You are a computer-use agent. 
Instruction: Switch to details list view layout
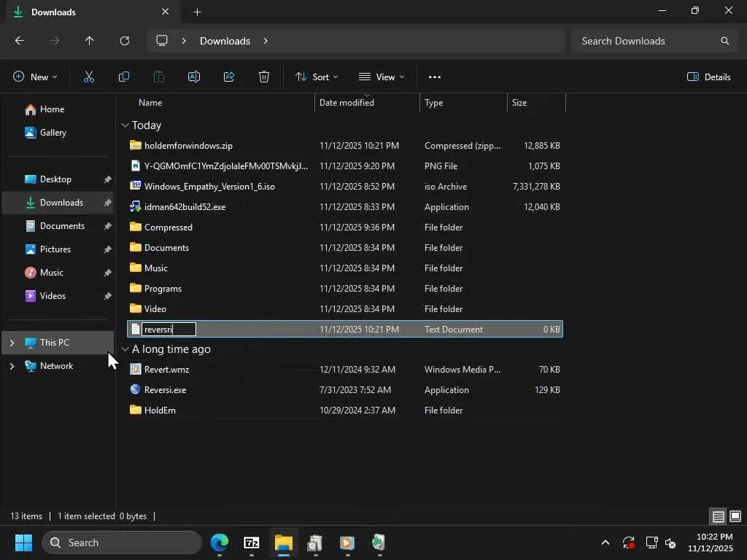click(x=719, y=517)
